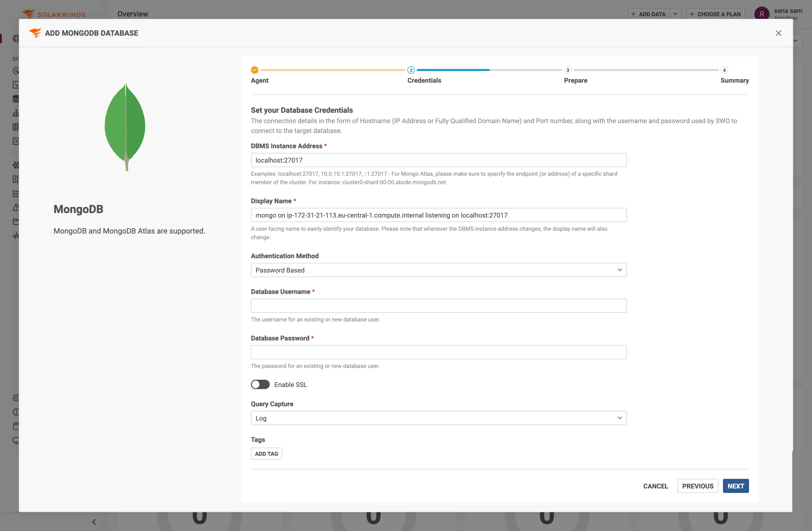Click the chevron of the Query Capture select
Screen dimensions: 812x531
619,418
